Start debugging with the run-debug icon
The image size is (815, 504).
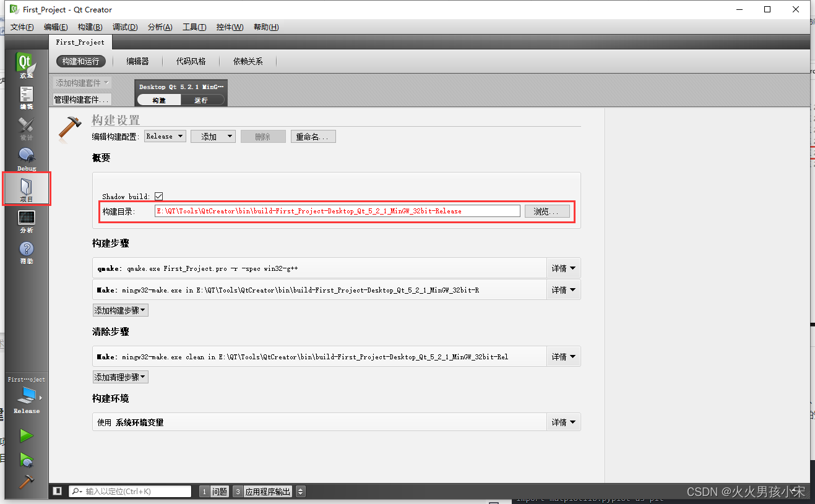click(x=26, y=459)
